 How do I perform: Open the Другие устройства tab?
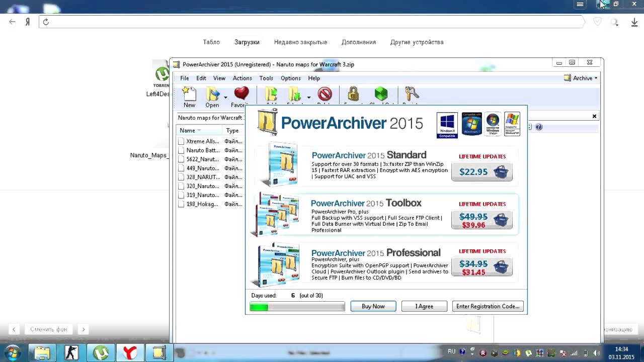417,42
